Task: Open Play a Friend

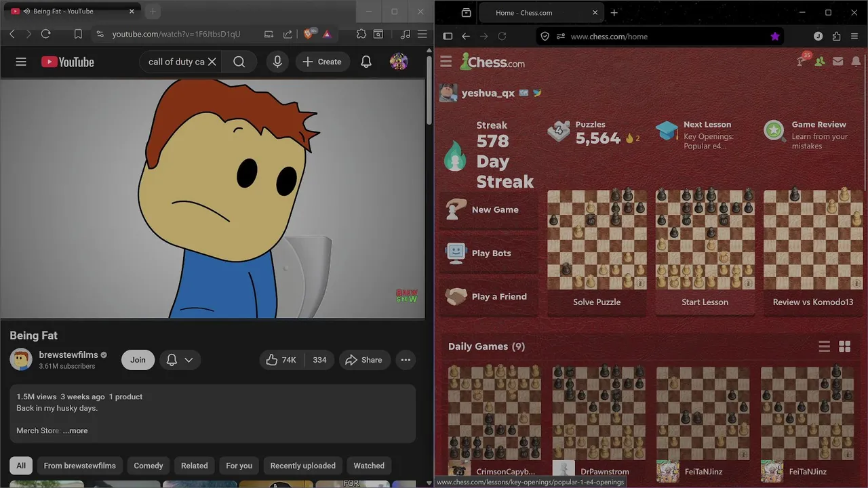Action: click(489, 296)
